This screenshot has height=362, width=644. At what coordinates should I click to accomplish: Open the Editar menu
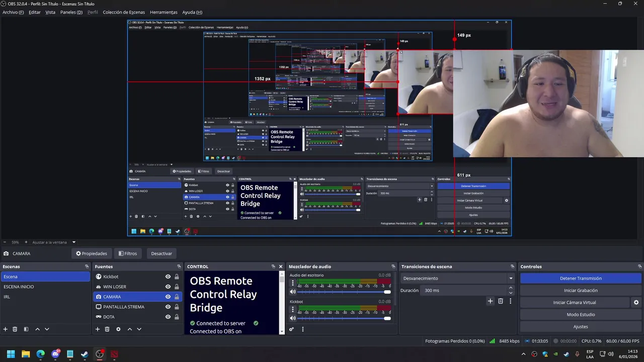coord(35,12)
